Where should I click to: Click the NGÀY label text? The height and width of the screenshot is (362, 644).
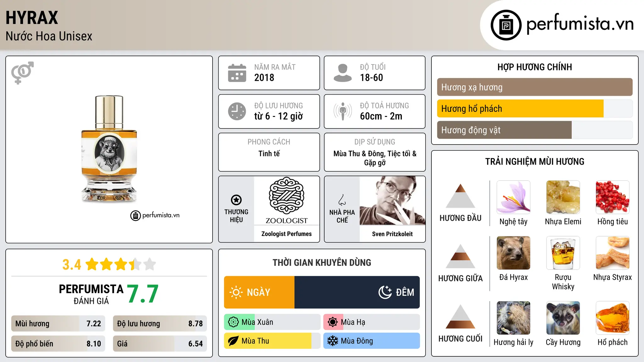click(x=258, y=292)
